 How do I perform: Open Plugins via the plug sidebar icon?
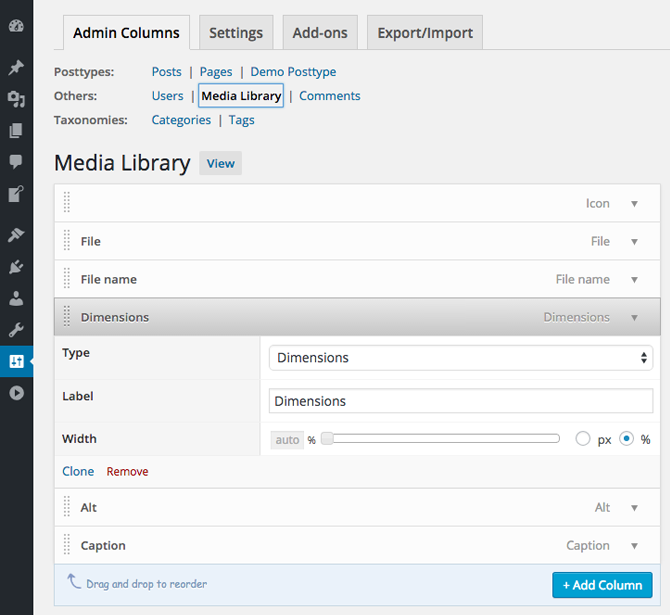point(16,267)
